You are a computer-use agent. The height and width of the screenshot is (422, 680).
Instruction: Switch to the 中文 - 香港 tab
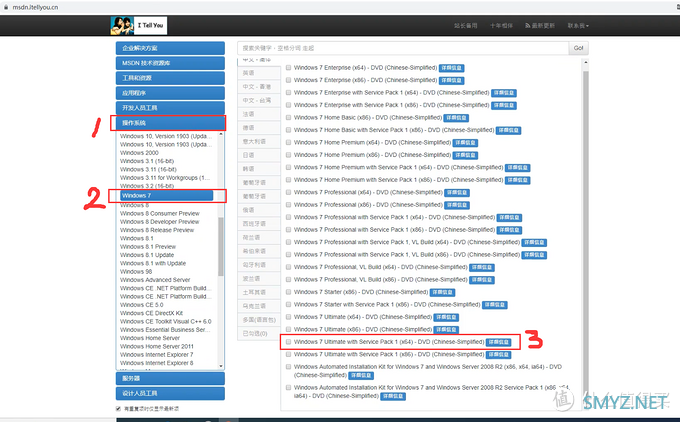pos(259,87)
